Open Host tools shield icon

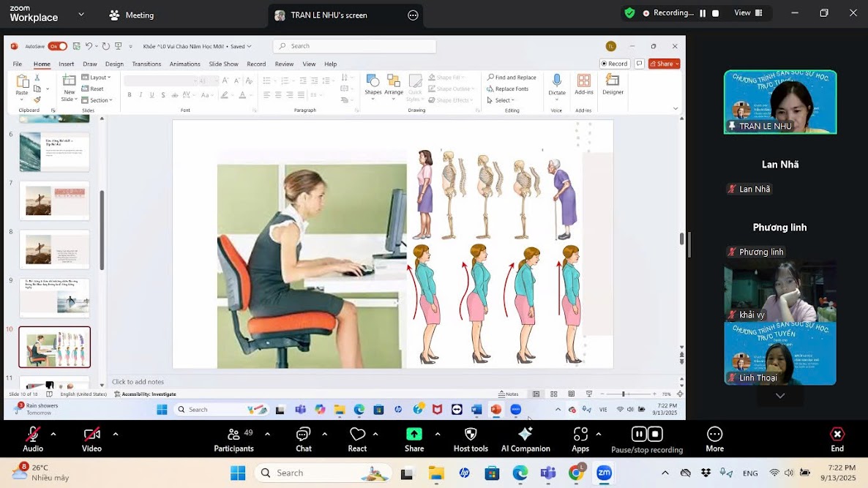click(471, 435)
